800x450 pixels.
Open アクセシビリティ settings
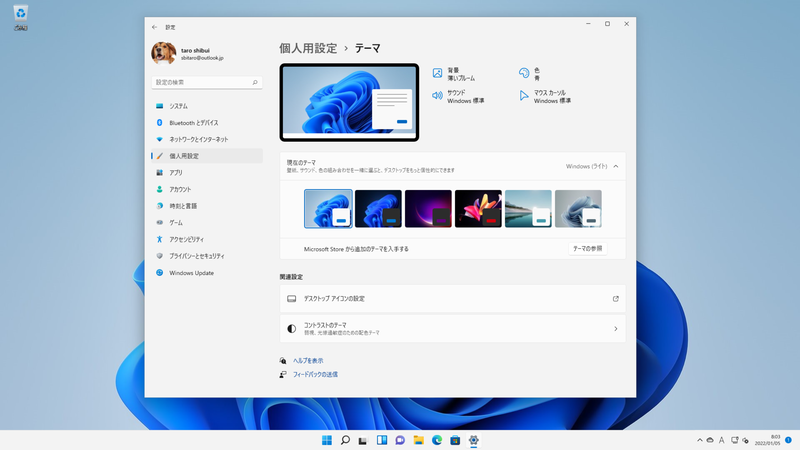click(207, 239)
